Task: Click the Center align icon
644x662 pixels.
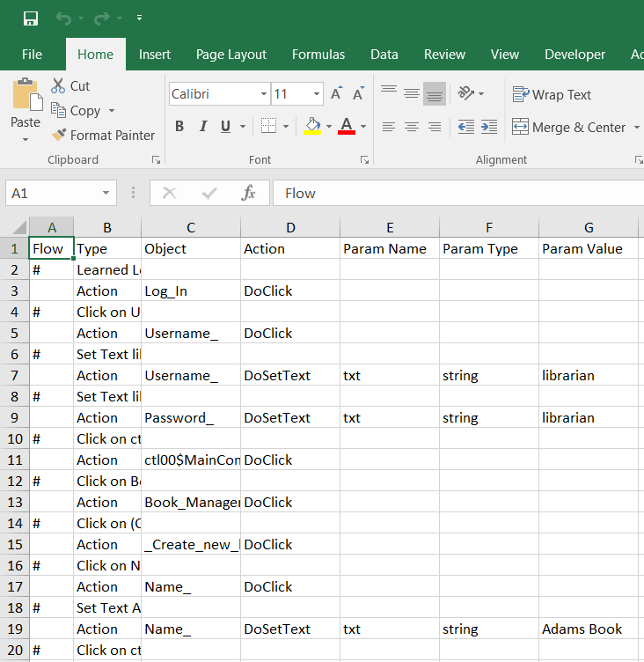Action: (411, 127)
